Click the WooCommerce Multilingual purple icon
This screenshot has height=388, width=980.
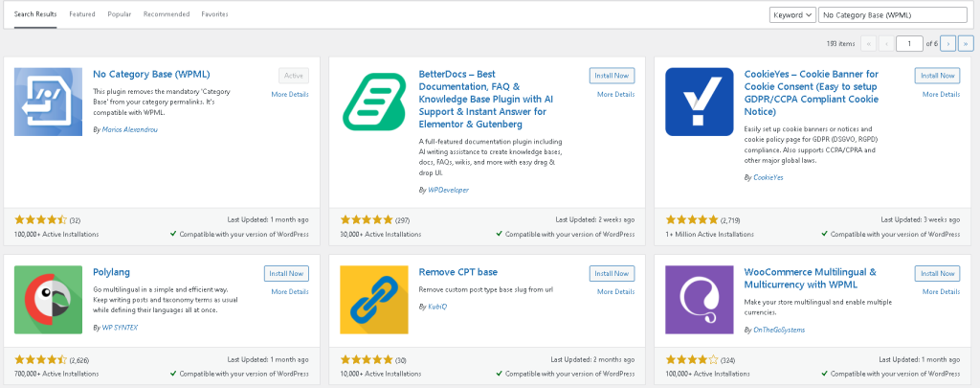(700, 299)
